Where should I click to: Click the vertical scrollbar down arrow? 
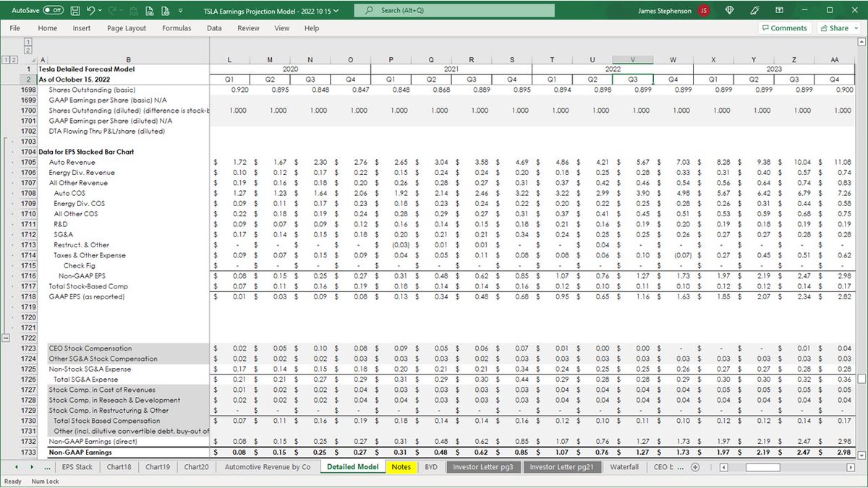861,455
